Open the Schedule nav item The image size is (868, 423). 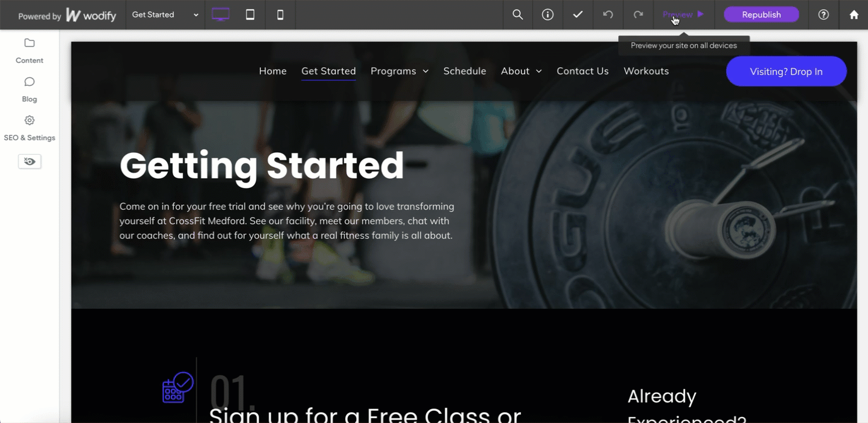pyautogui.click(x=465, y=71)
